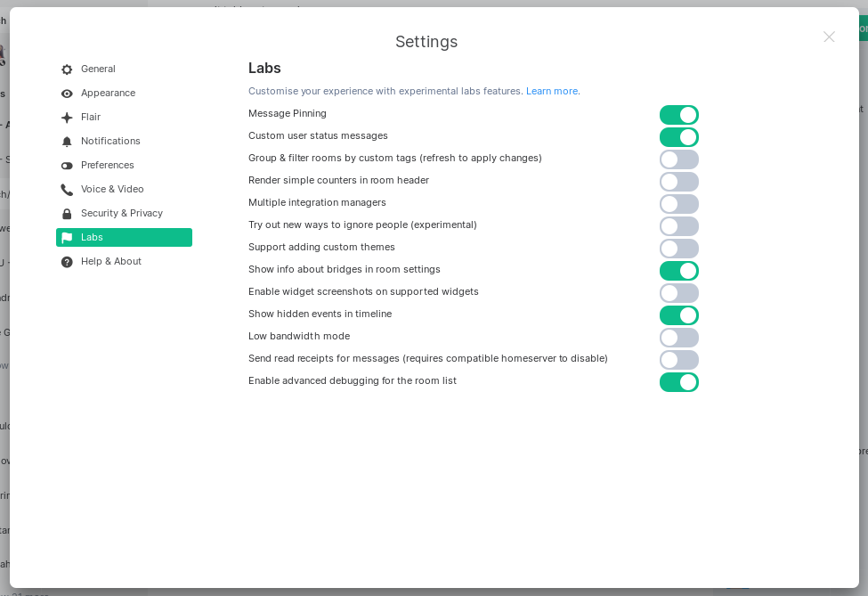The height and width of the screenshot is (596, 868).
Task: Disable Custom user status messages
Action: 679,137
